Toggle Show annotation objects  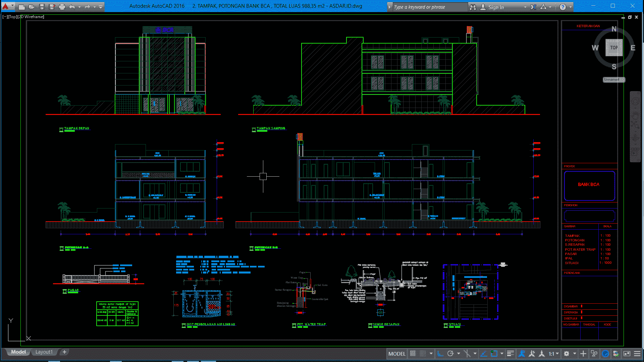click(x=522, y=353)
